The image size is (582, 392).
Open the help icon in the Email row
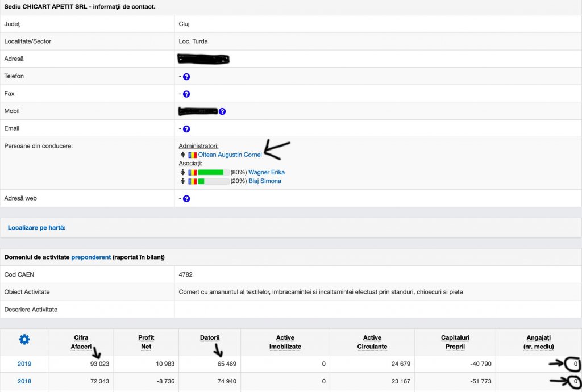pyautogui.click(x=186, y=129)
